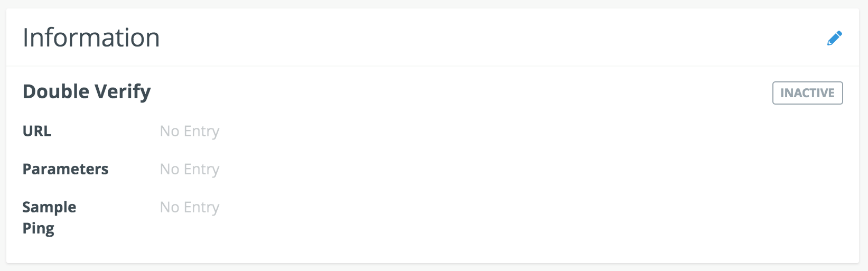This screenshot has width=868, height=271.
Task: Select the Double Verify title
Action: coord(87,92)
